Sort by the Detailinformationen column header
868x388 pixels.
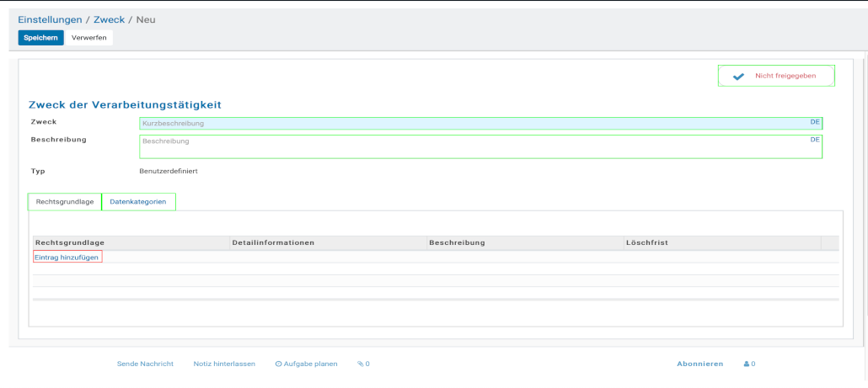point(273,242)
